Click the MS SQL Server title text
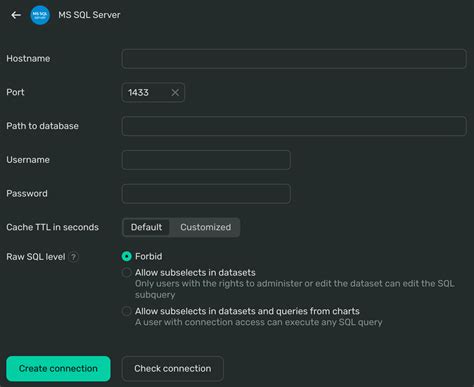 coord(89,15)
